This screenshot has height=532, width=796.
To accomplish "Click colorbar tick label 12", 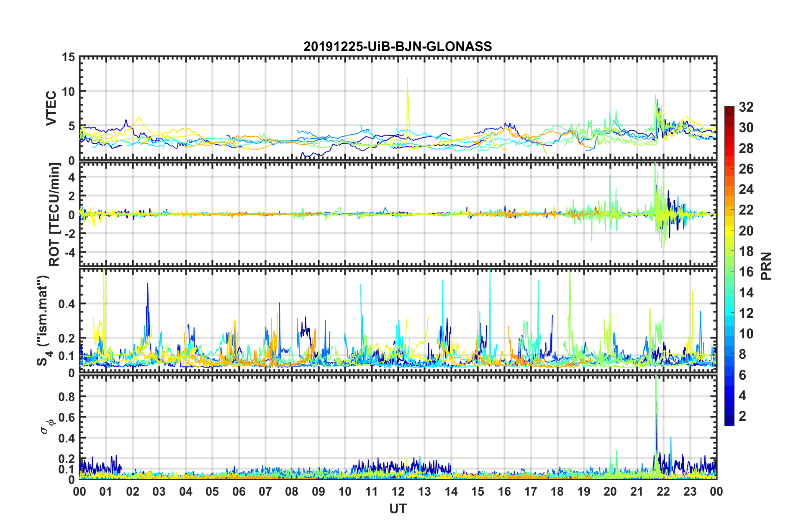I will pos(746,313).
